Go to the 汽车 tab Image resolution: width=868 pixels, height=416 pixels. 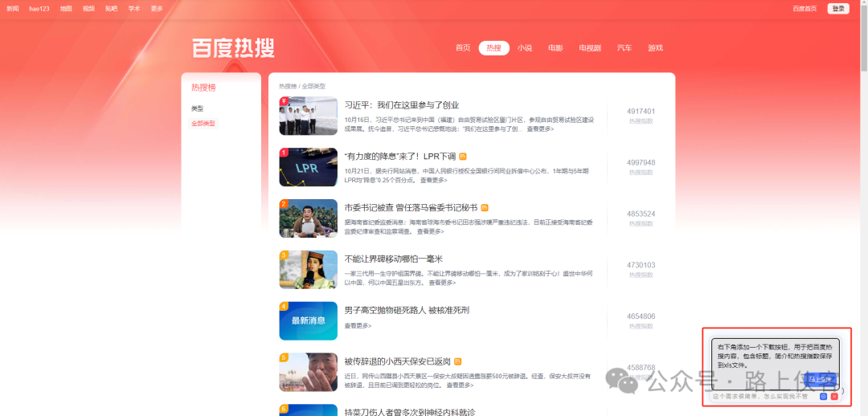point(624,48)
